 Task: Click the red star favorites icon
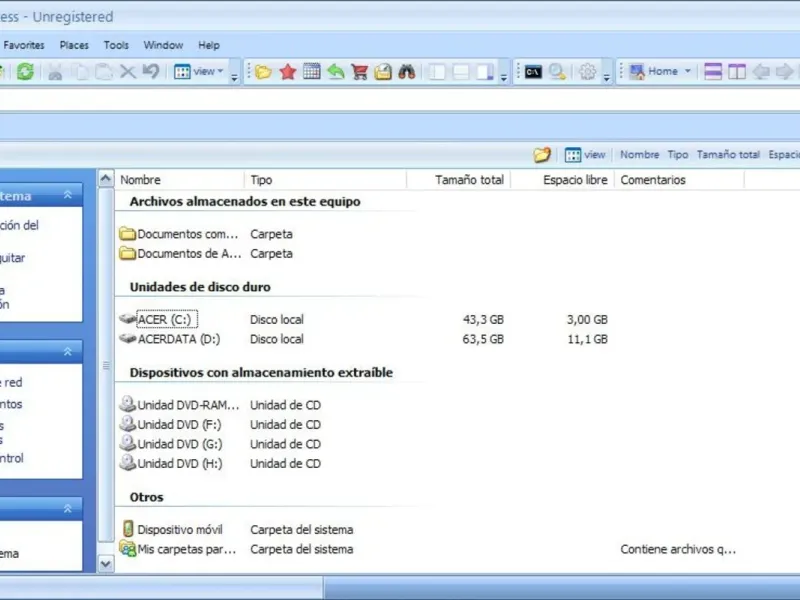pyautogui.click(x=288, y=72)
